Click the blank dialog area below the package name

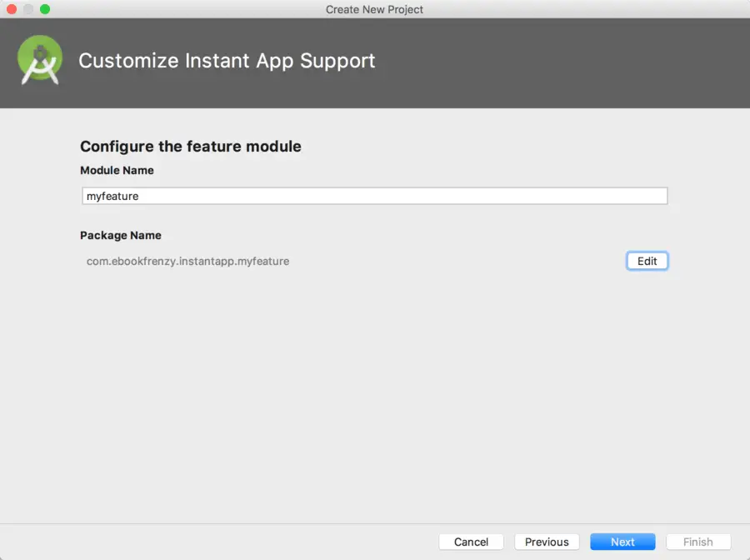375,392
